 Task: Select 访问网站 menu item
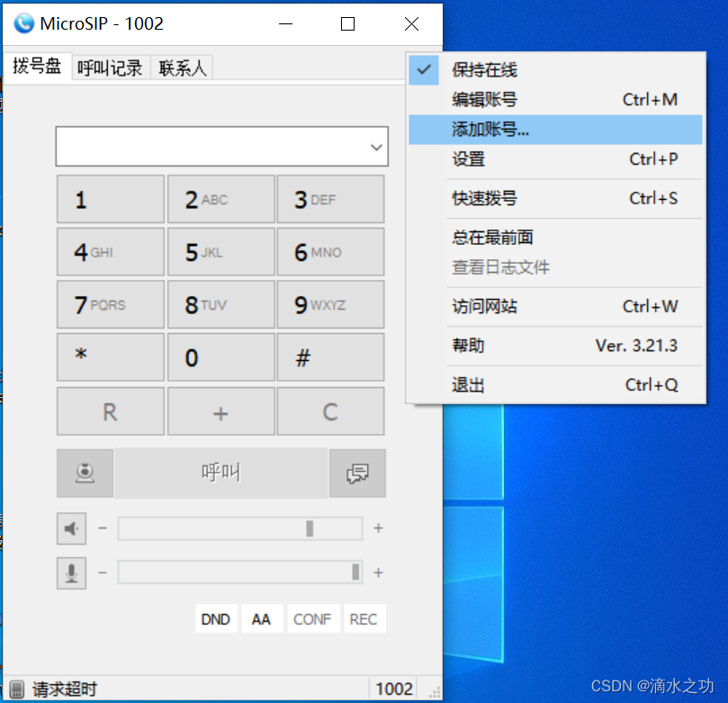pyautogui.click(x=555, y=306)
